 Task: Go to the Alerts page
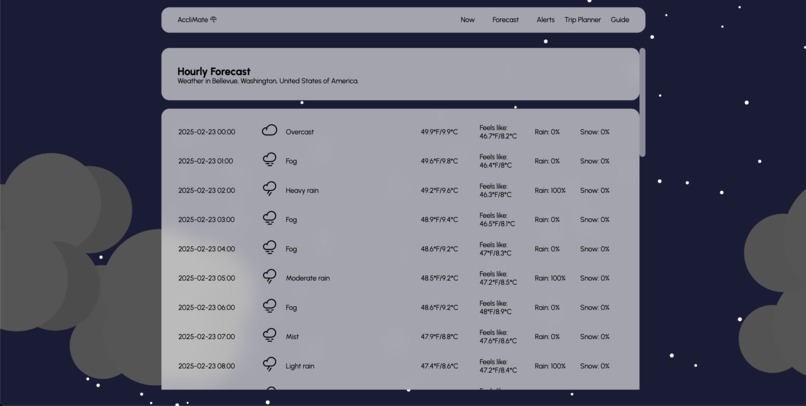pos(545,20)
